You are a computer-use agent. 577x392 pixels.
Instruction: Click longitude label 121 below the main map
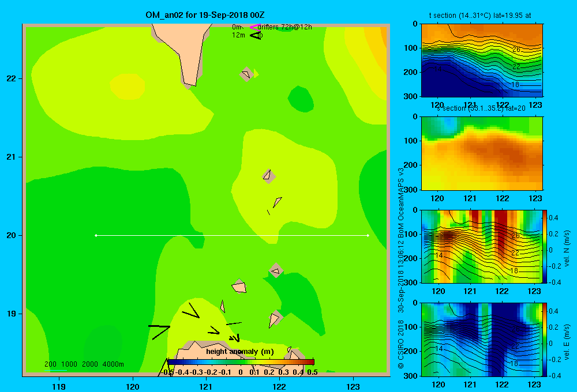pos(206,387)
